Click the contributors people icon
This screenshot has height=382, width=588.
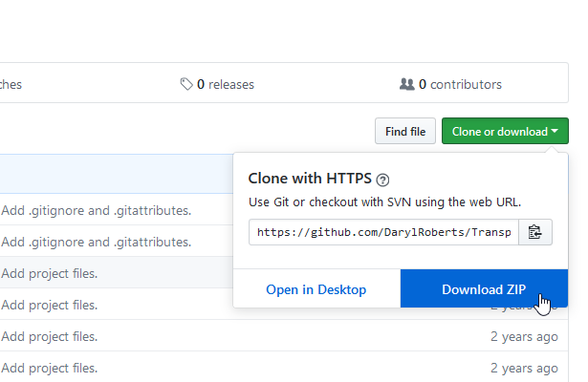[407, 84]
